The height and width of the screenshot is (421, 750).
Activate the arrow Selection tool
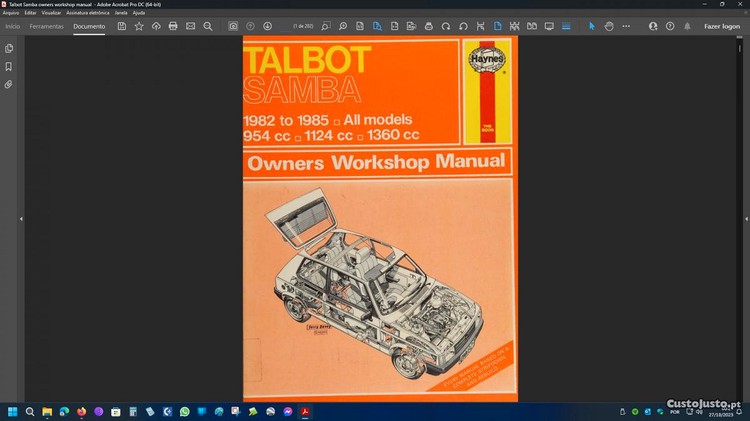(591, 26)
